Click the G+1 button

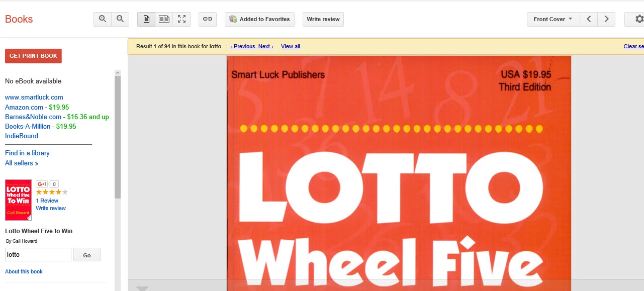click(42, 184)
